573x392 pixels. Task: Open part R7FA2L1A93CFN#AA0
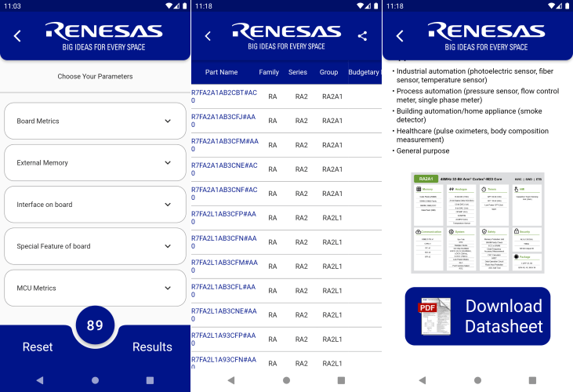223,362
